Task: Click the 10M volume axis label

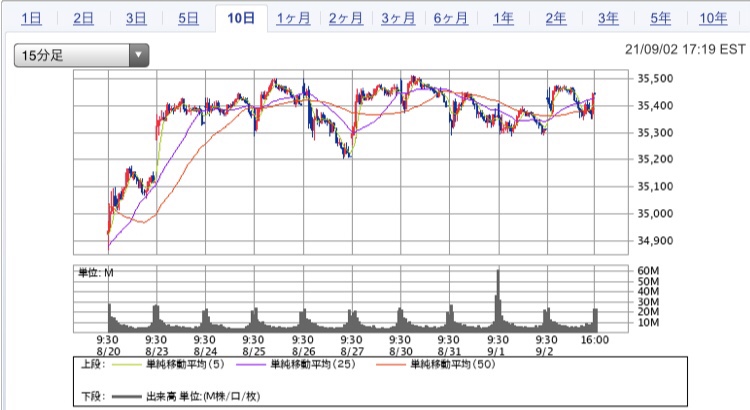Action: pyautogui.click(x=648, y=322)
